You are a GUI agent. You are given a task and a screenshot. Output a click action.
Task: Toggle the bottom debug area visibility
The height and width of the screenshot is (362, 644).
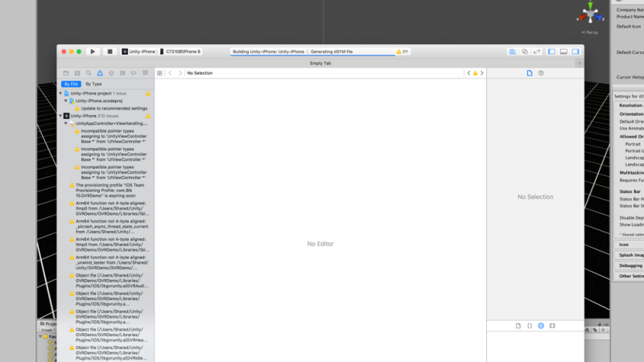[x=563, y=51]
